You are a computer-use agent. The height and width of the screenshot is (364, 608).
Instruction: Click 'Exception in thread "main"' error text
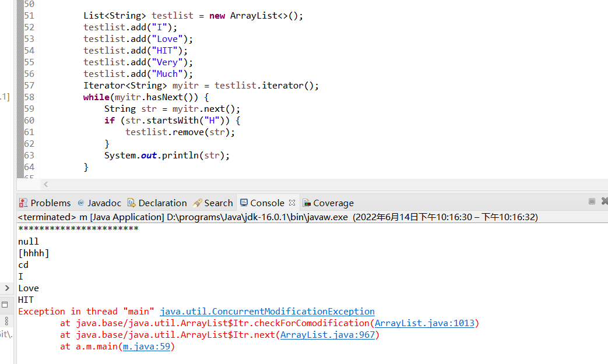[86, 312]
